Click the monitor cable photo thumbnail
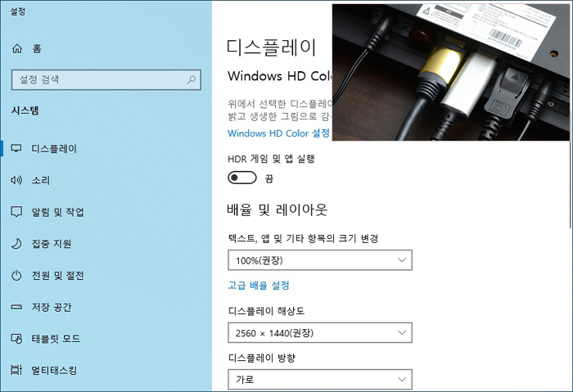Screen dimensions: 573x392 (x=450, y=71)
